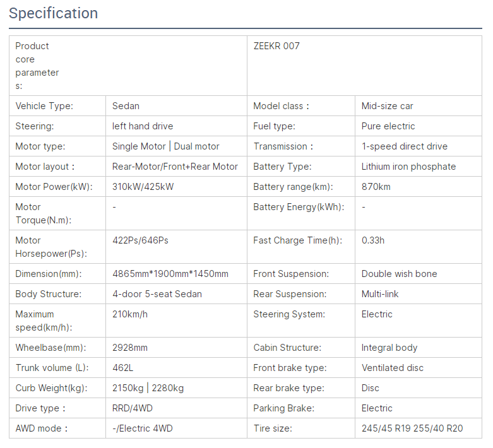The height and width of the screenshot is (448, 493).
Task: Click the 4865mm*1900mm*1450mm dimension value
Action: [170, 274]
